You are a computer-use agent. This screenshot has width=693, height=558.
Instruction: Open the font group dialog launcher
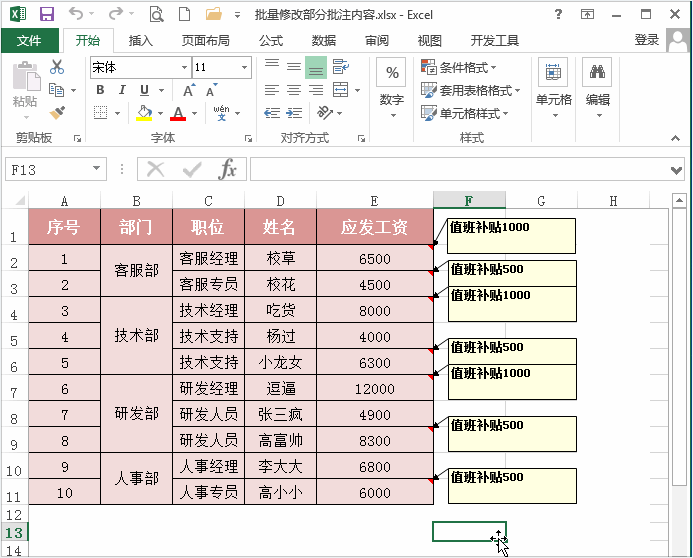248,139
